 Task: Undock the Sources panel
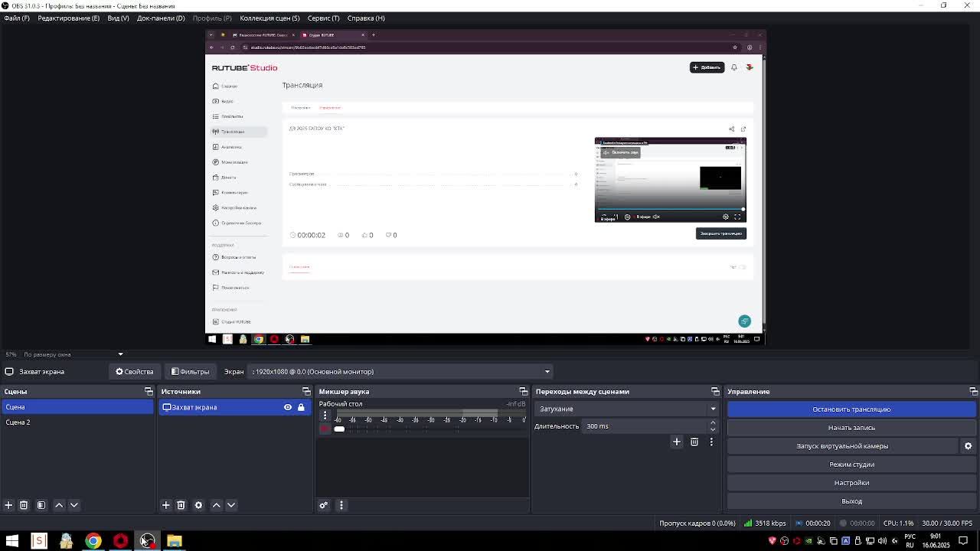tap(306, 392)
